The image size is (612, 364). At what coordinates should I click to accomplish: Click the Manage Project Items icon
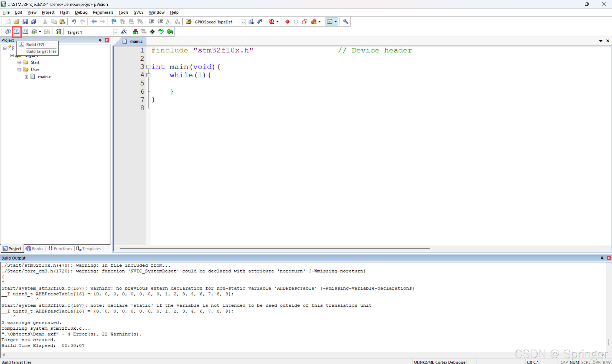(135, 32)
